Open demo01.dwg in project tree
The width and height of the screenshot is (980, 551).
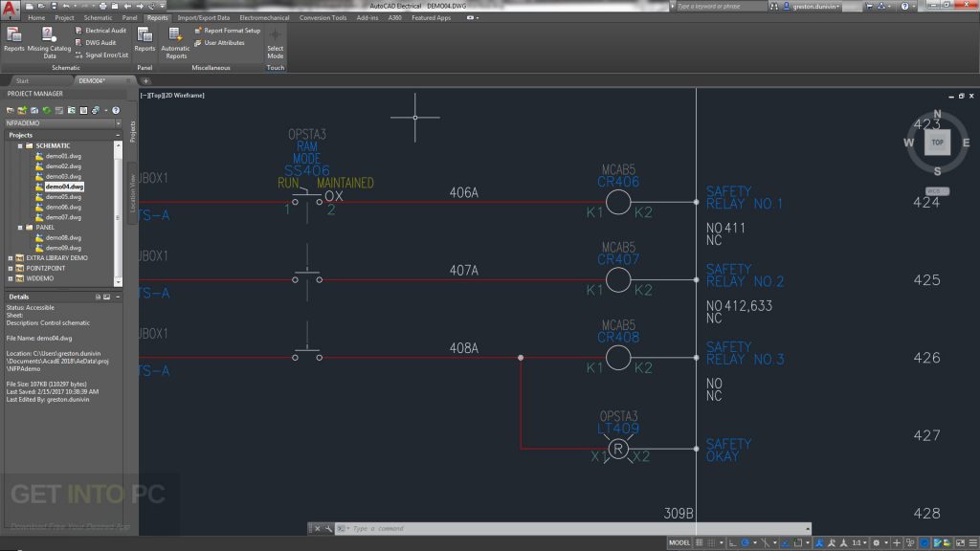click(63, 156)
